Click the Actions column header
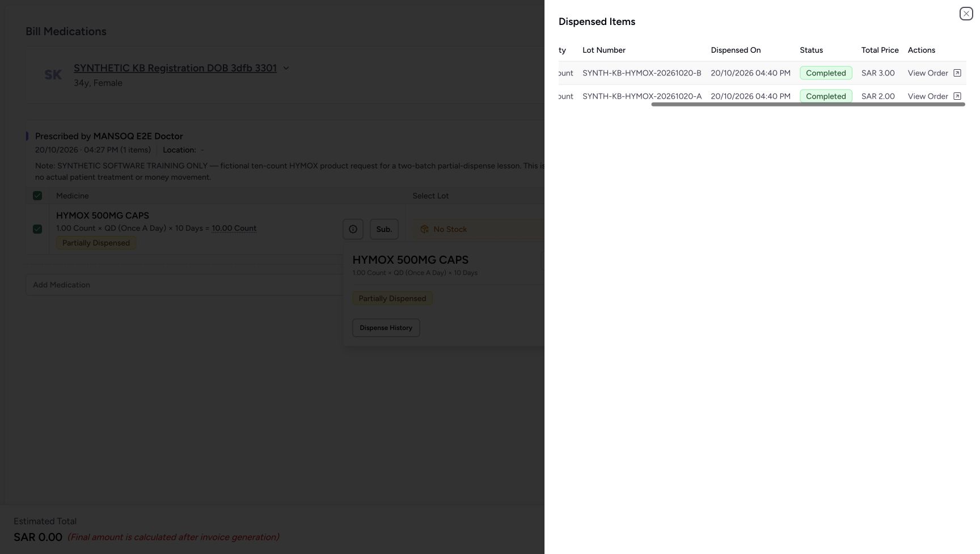 point(921,50)
